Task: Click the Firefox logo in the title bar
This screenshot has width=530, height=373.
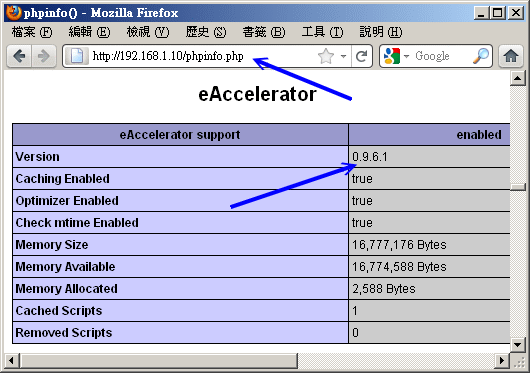Action: coord(14,12)
